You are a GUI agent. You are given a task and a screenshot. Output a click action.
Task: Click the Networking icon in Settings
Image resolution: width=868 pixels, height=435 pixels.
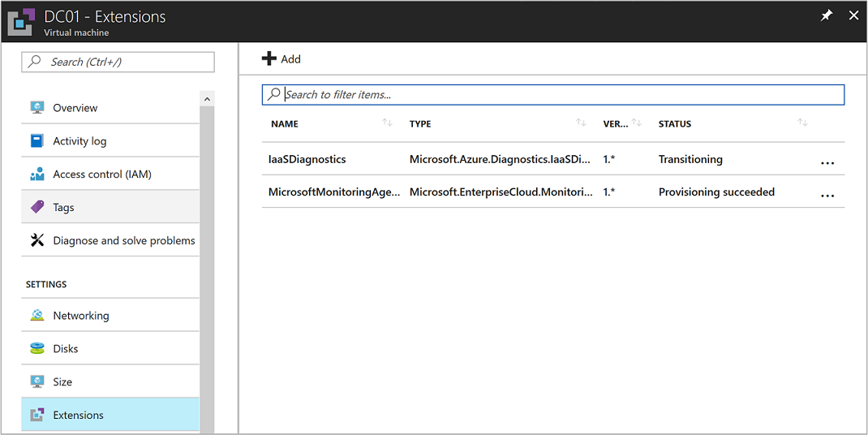(37, 316)
